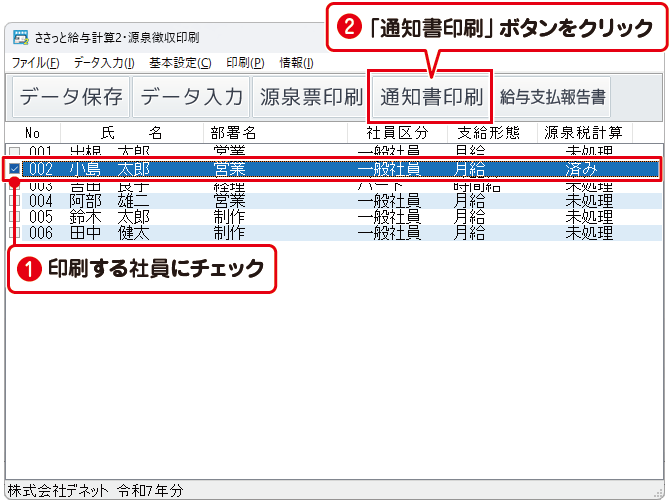671x500 pixels.
Task: Uncheck the checkbox for employee 002 小島 太郎
Action: pos(13,169)
